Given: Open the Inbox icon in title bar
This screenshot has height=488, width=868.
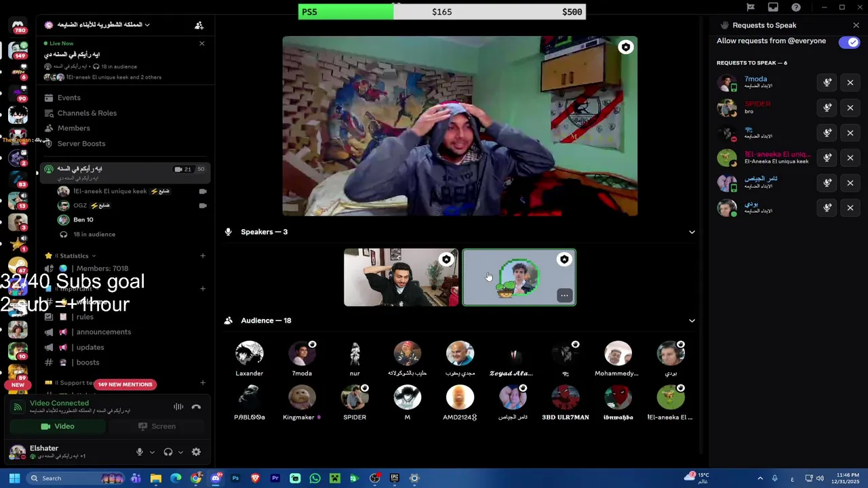Looking at the screenshot, I should click(773, 7).
